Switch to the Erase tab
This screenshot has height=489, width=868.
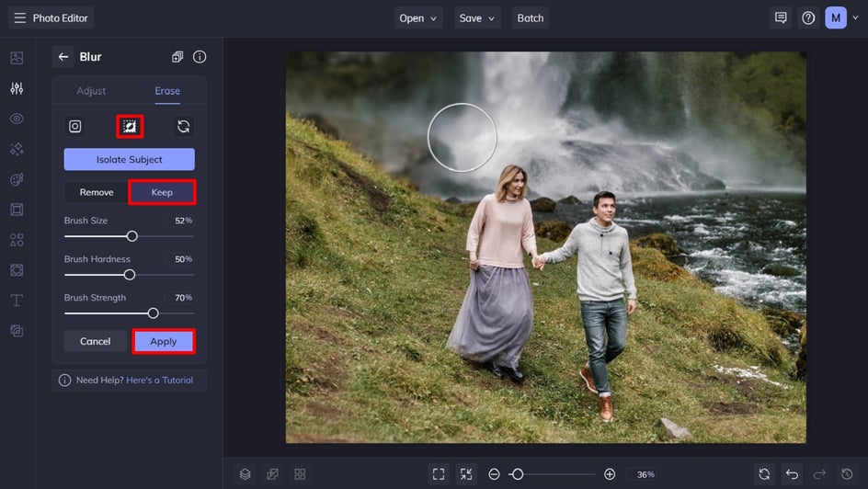click(x=167, y=91)
